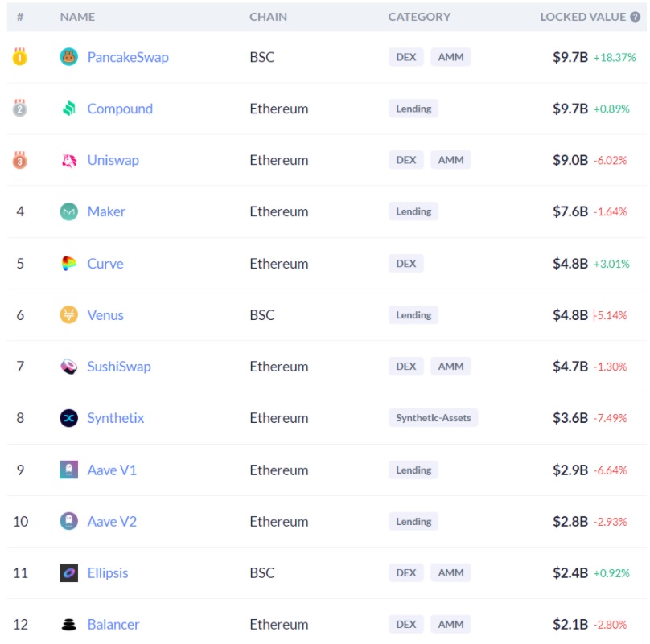The height and width of the screenshot is (644, 650).
Task: Click the Aave V2 ghost logo icon
Action: 69,521
